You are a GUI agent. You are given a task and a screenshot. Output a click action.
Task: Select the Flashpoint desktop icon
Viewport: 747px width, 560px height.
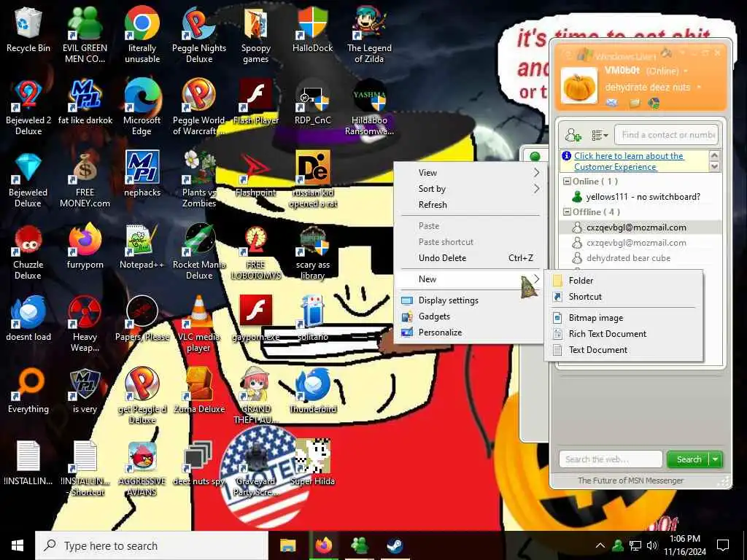tap(256, 174)
